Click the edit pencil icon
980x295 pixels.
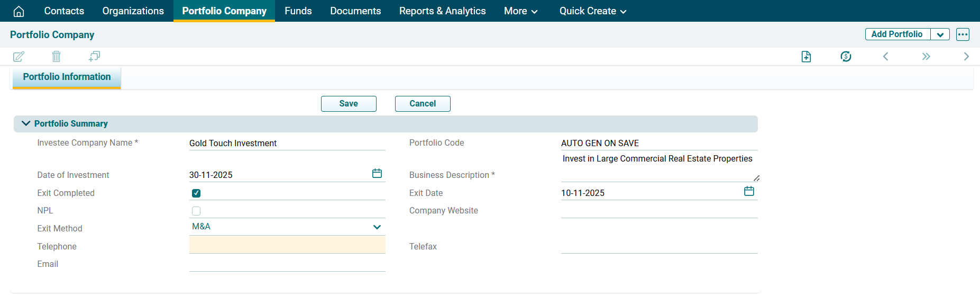pyautogui.click(x=19, y=57)
